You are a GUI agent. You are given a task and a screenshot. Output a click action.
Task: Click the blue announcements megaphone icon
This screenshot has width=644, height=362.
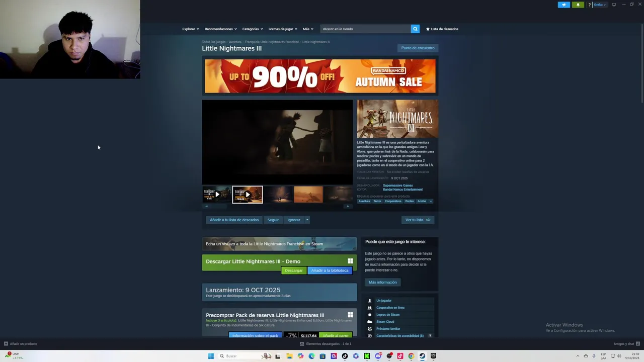pos(563,5)
